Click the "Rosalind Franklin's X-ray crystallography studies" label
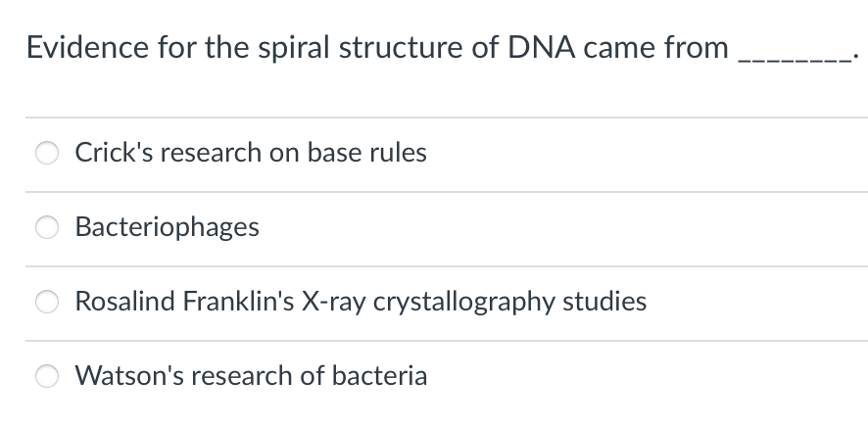This screenshot has height=427, width=868. pos(361,302)
